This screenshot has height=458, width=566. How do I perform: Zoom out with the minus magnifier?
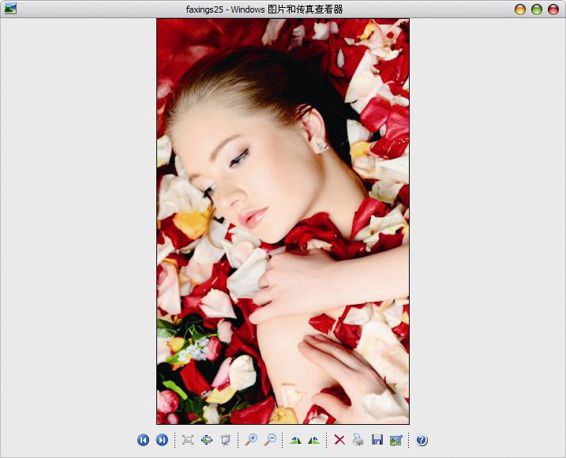pyautogui.click(x=270, y=440)
